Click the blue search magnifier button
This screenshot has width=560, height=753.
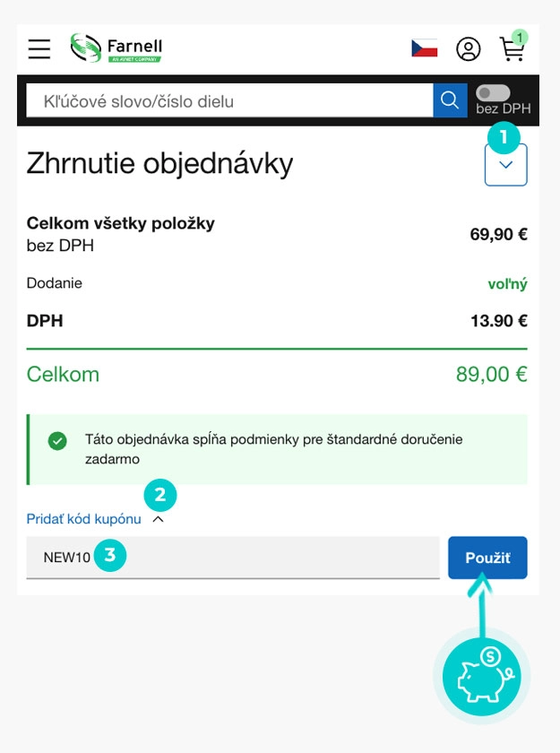tap(450, 100)
